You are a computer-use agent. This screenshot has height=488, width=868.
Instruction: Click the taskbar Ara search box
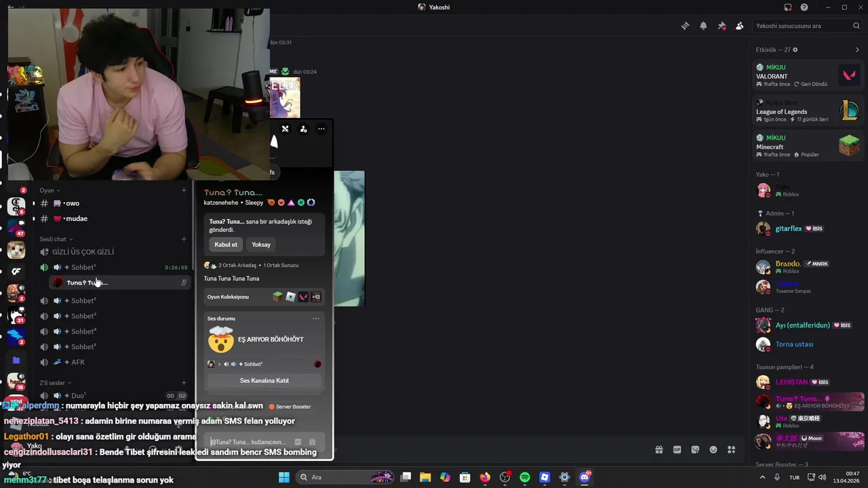click(x=346, y=477)
